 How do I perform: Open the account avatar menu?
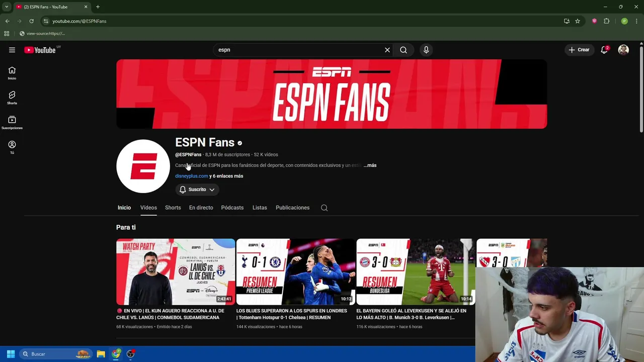pos(623,50)
